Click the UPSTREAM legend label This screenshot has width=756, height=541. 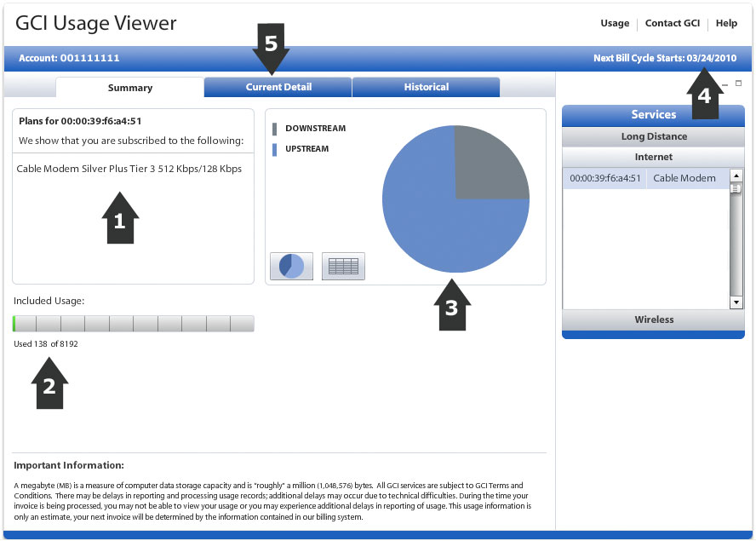point(306,148)
